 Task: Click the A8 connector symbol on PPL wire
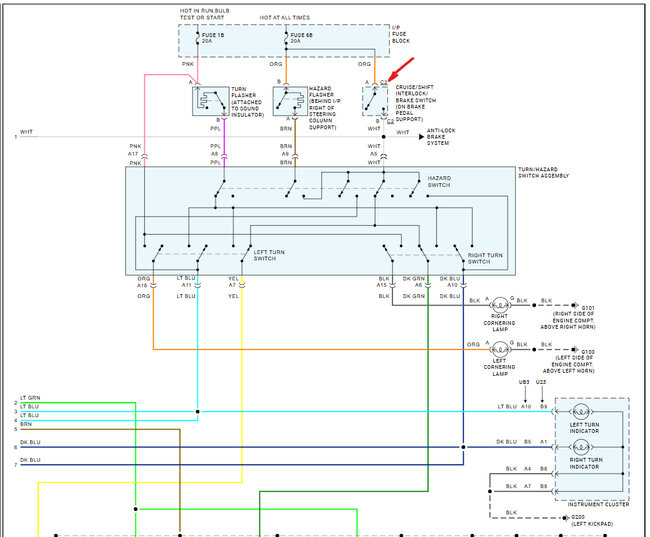coord(224,156)
